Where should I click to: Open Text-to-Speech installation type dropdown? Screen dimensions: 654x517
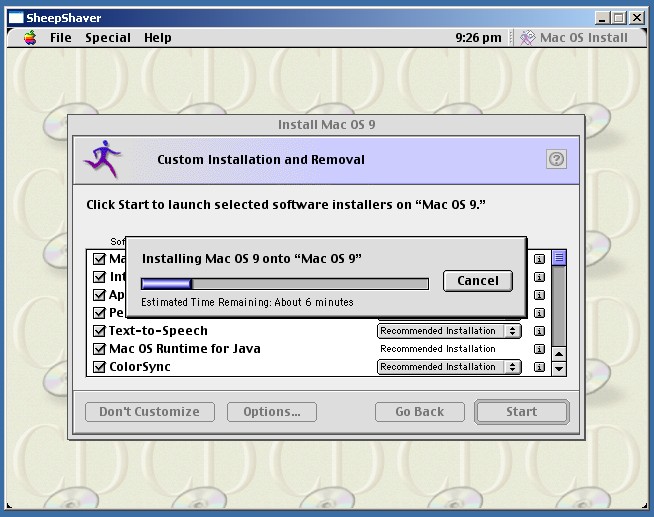449,331
